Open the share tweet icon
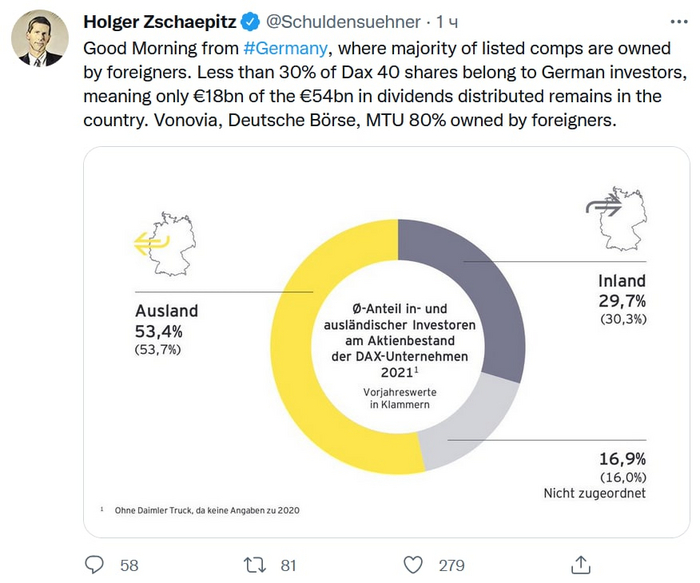 pos(578,564)
